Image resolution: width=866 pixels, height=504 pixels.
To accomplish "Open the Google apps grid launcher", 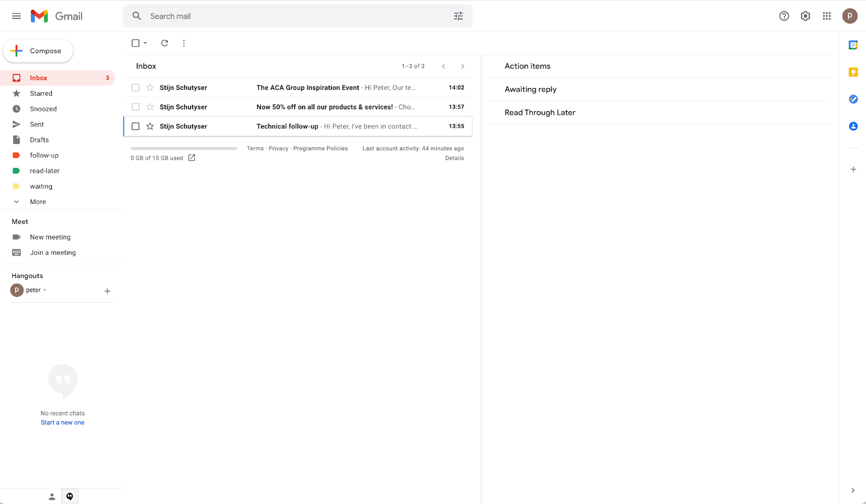I will (x=826, y=16).
